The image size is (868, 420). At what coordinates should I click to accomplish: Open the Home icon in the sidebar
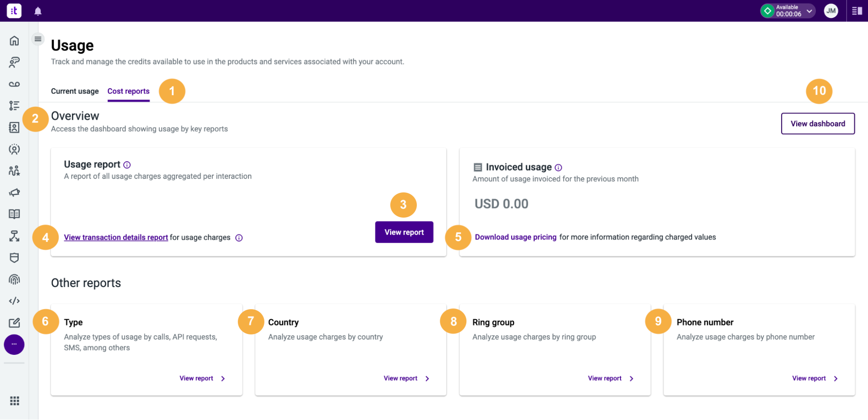pyautogui.click(x=14, y=40)
